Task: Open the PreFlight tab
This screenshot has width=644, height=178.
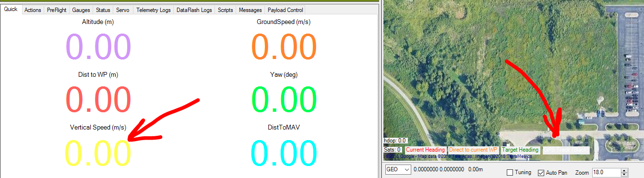Action: (x=57, y=10)
